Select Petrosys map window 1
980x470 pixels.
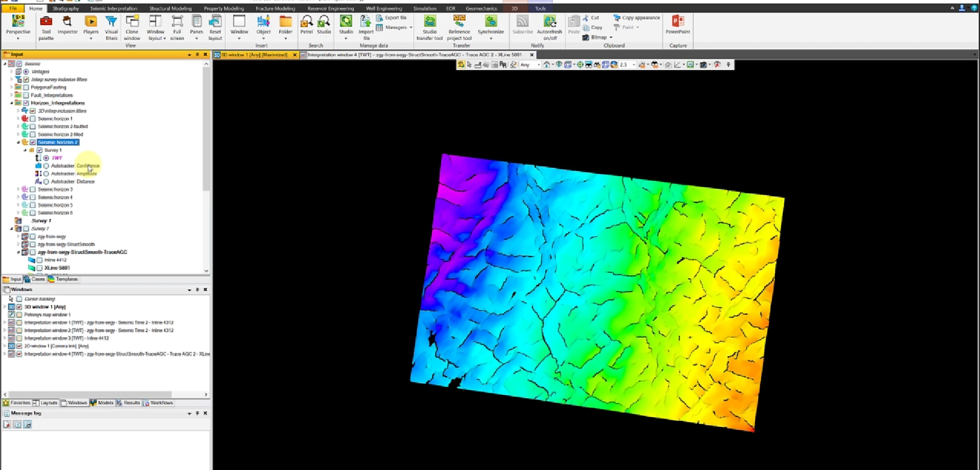47,315
